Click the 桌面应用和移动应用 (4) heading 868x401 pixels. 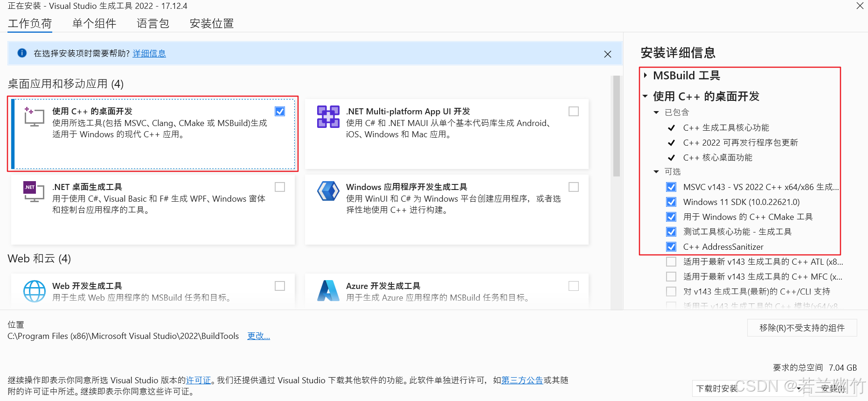66,84
